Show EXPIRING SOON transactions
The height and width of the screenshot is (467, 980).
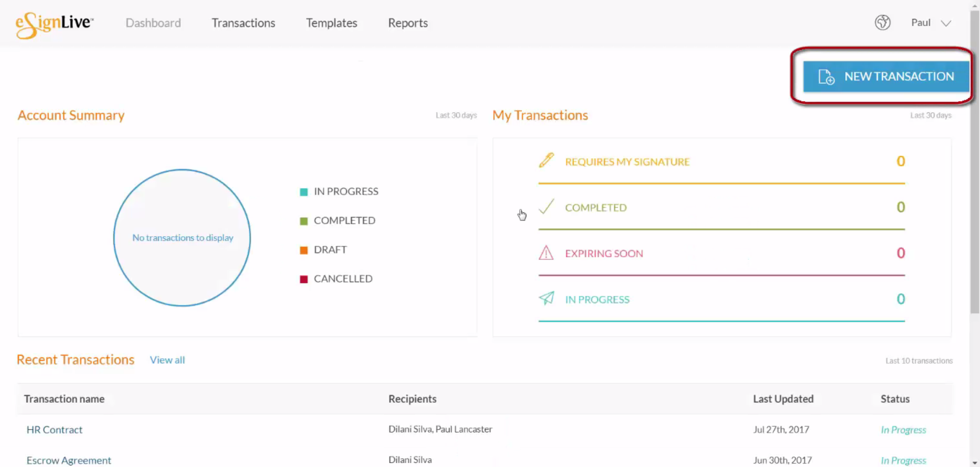(x=604, y=254)
